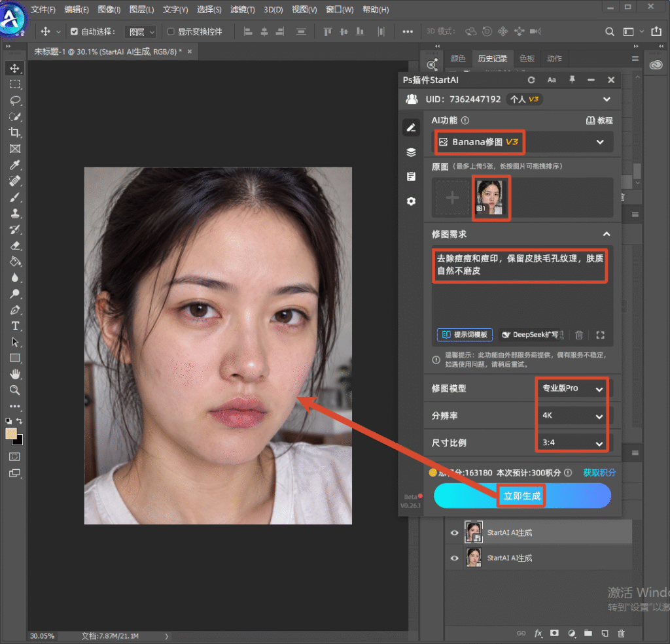670x644 pixels.
Task: Select the Paint Bucket tool
Action: (x=15, y=262)
